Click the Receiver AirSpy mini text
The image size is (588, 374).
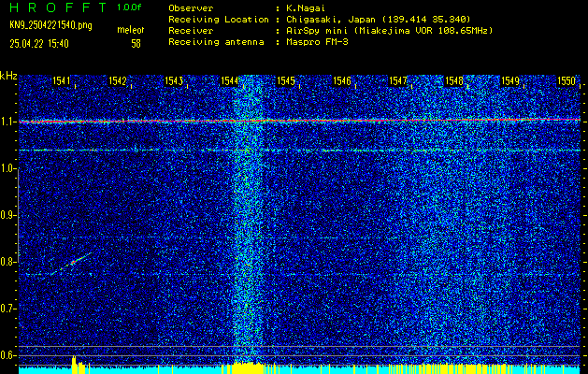[389, 30]
